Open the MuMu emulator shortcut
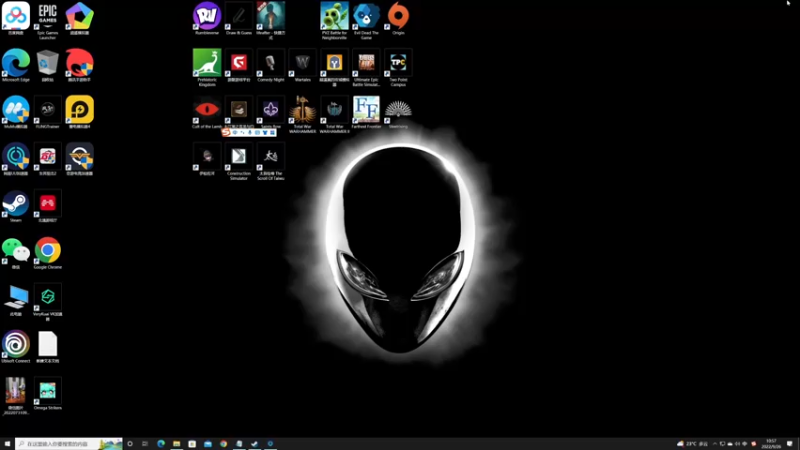Screen dimensions: 800x450 click(x=16, y=112)
